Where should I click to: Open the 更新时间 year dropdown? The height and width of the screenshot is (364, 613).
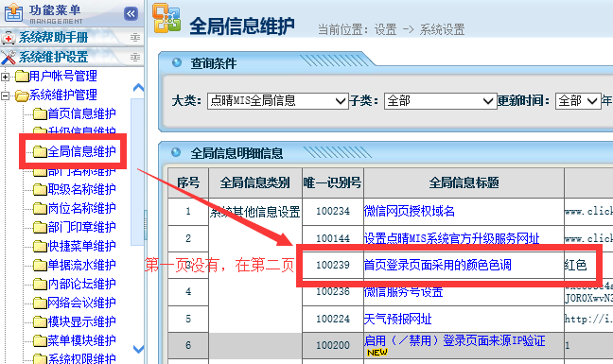pyautogui.click(x=578, y=101)
